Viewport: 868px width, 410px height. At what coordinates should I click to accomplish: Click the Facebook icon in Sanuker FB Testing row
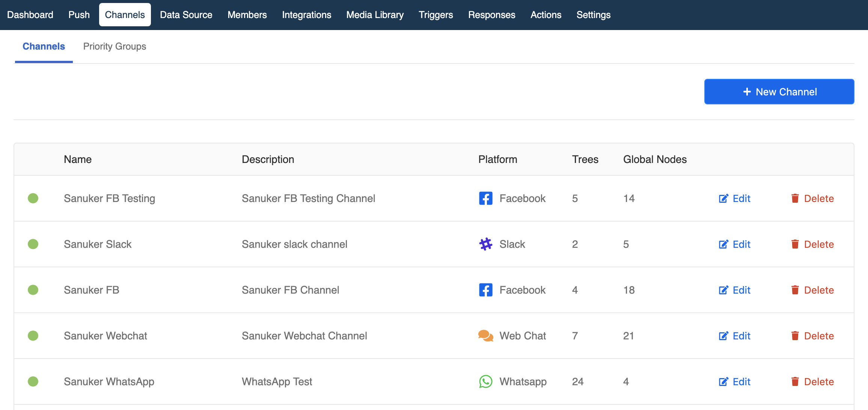486,198
